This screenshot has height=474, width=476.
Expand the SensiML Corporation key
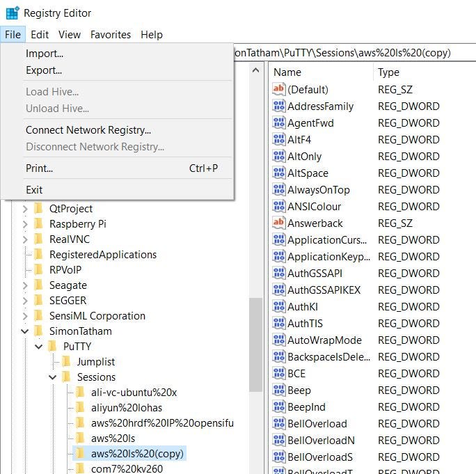click(x=25, y=316)
